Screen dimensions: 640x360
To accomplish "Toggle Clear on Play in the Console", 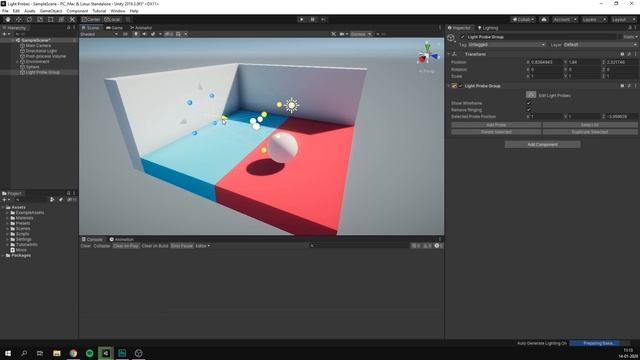I will tap(126, 246).
